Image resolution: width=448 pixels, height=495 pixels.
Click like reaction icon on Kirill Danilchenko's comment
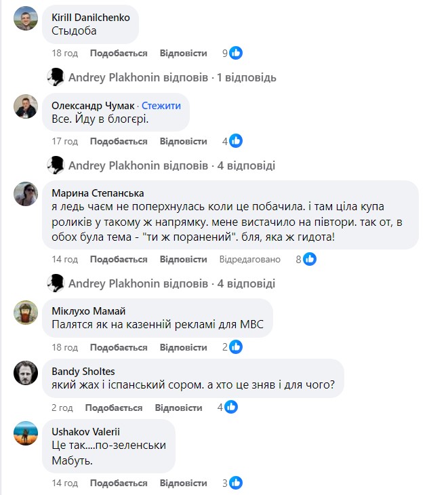[x=236, y=53]
